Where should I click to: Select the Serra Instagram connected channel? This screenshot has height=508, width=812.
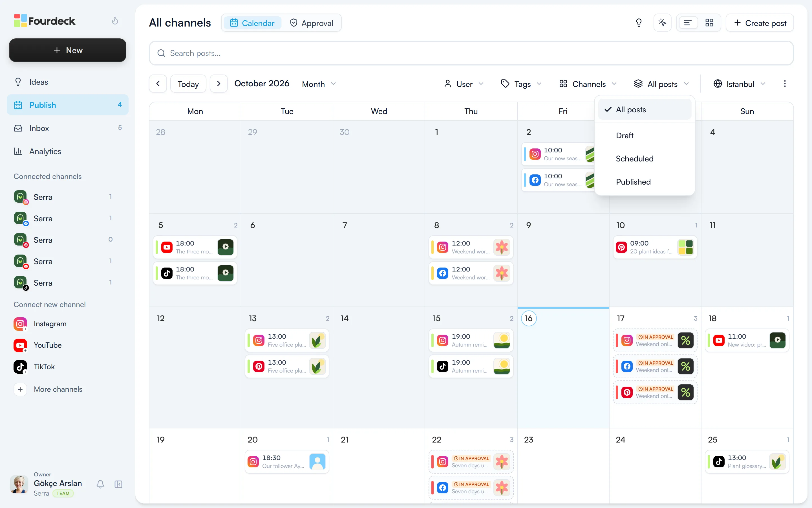[64, 197]
